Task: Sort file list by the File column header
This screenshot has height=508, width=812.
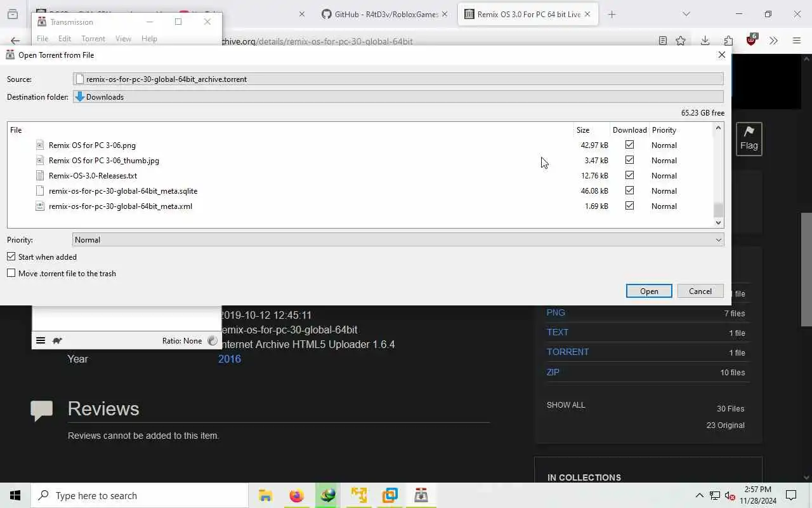Action: [291, 130]
